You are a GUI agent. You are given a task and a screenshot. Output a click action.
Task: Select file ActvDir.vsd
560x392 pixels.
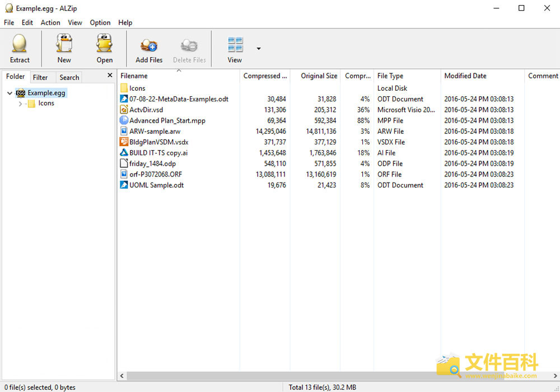pos(146,110)
